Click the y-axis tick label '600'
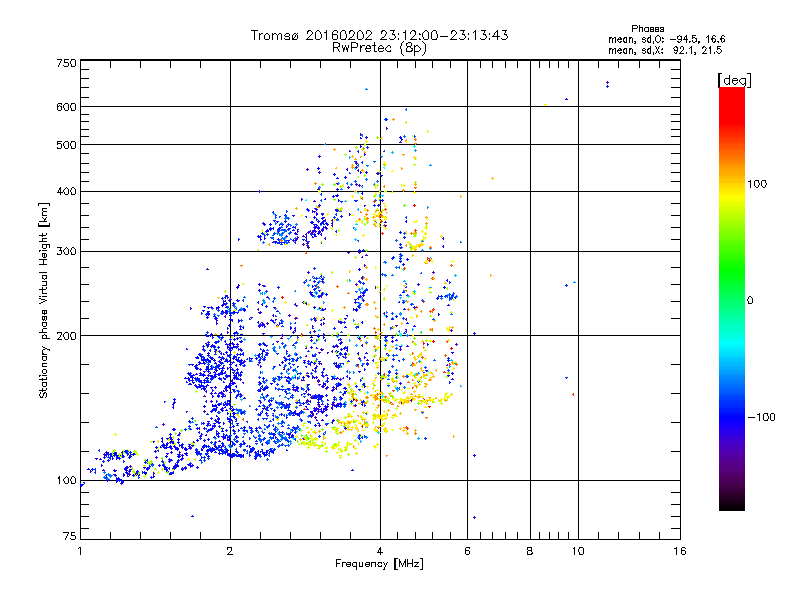Viewport: 800px width, 600px height. pos(66,107)
